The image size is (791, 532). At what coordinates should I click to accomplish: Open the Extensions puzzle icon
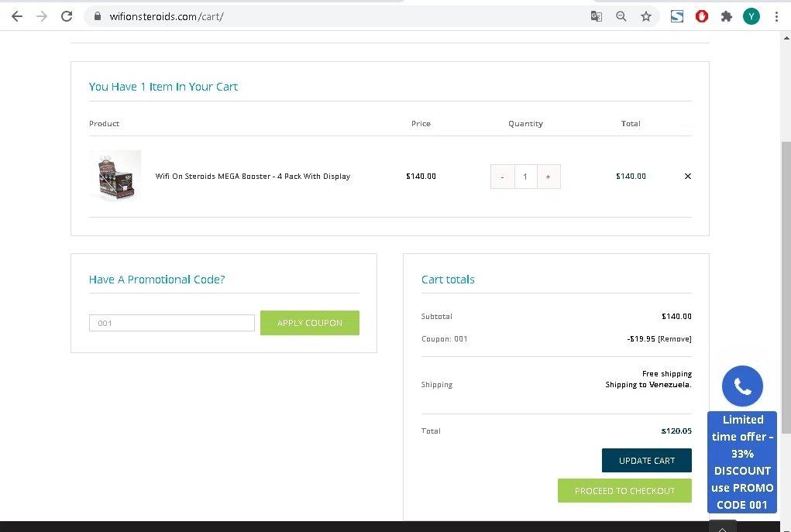(727, 16)
